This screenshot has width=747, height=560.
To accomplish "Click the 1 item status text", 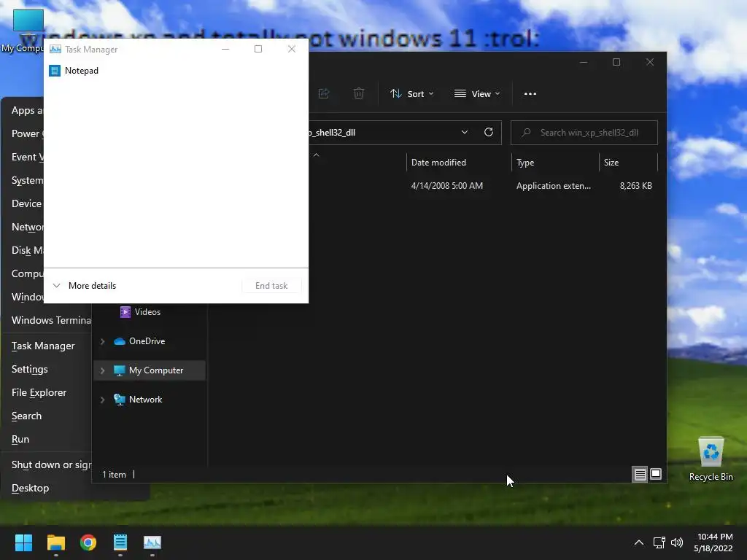I will click(x=115, y=474).
